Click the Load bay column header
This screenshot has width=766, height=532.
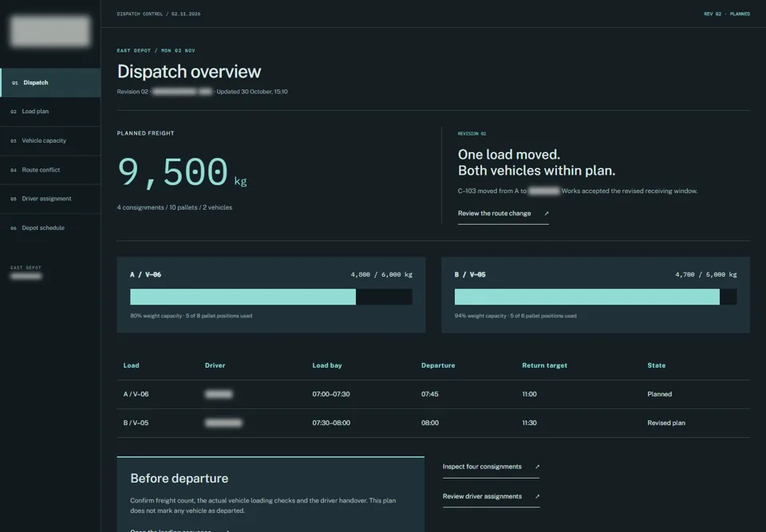click(x=327, y=365)
